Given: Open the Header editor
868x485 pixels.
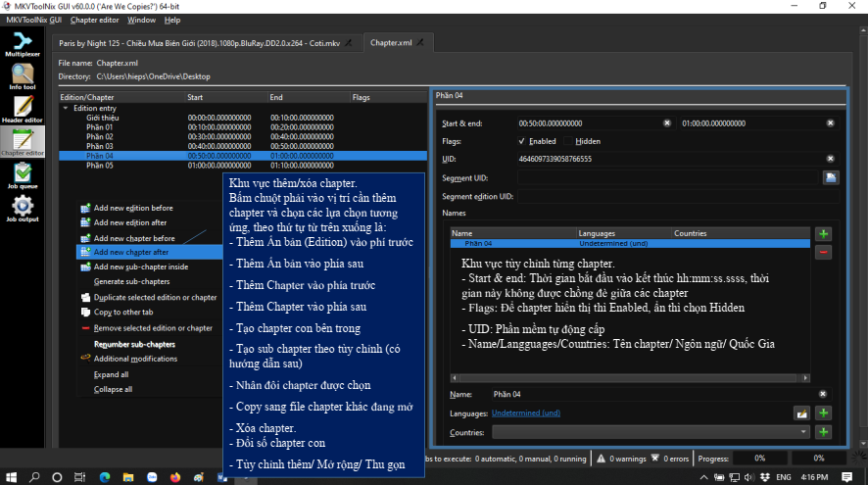Looking at the screenshot, I should click(x=23, y=110).
